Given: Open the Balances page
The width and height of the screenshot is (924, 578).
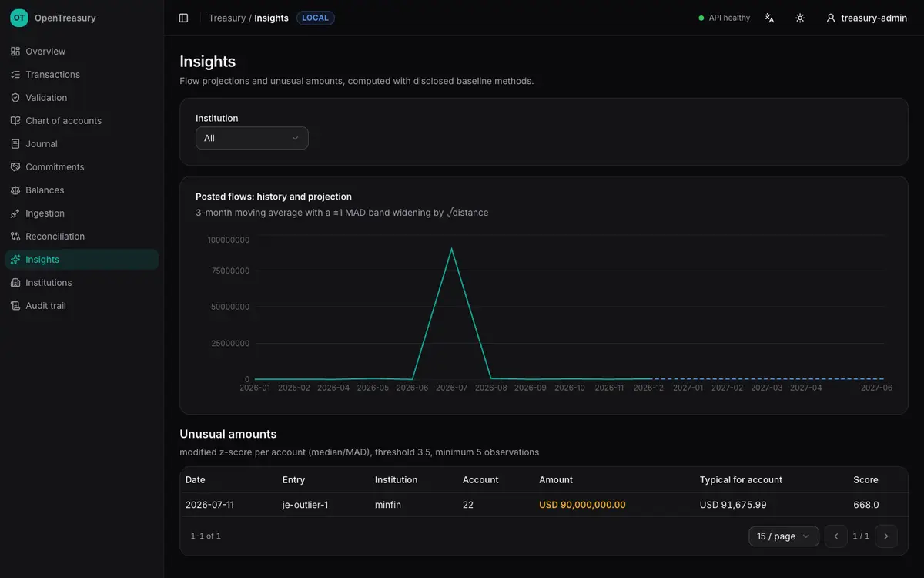Looking at the screenshot, I should (x=82, y=190).
